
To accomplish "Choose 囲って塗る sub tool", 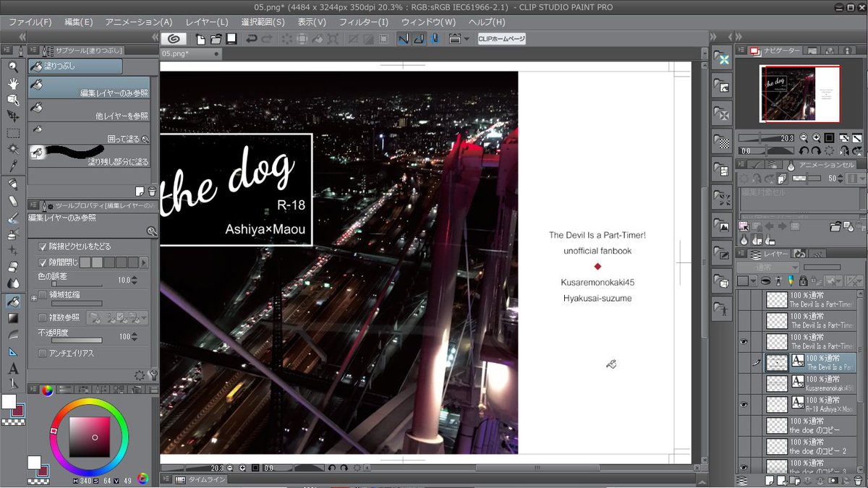I will (x=90, y=132).
